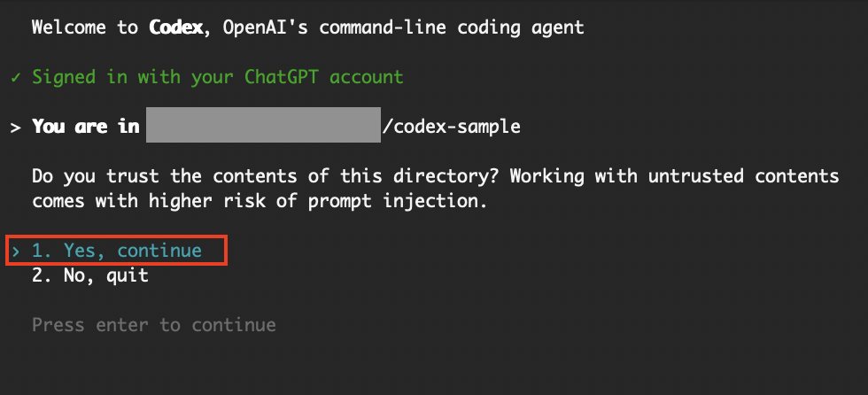868x395 pixels.
Task: Click the prompt arrow before "You are in"
Action: (x=15, y=127)
